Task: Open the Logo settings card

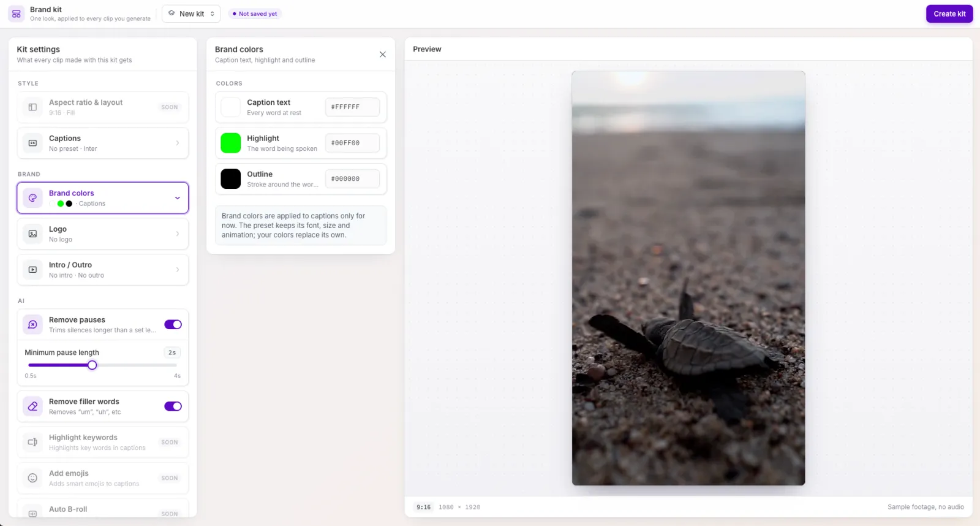Action: (x=103, y=234)
